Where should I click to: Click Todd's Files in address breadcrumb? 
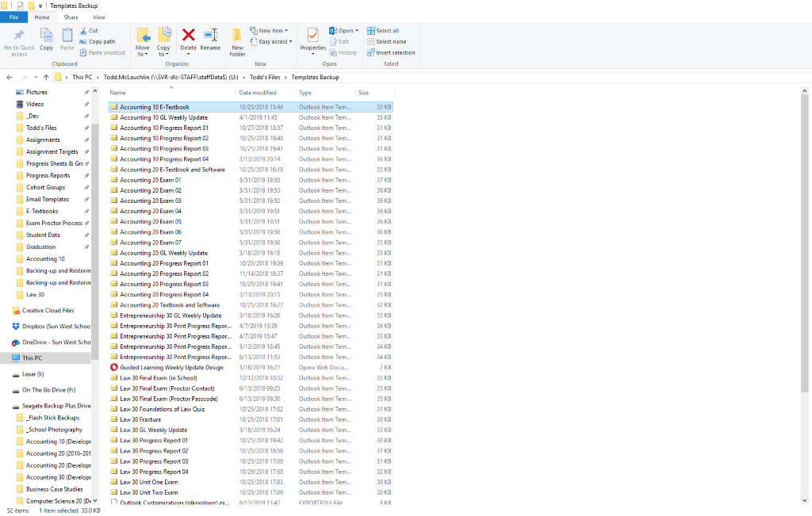[x=265, y=78]
